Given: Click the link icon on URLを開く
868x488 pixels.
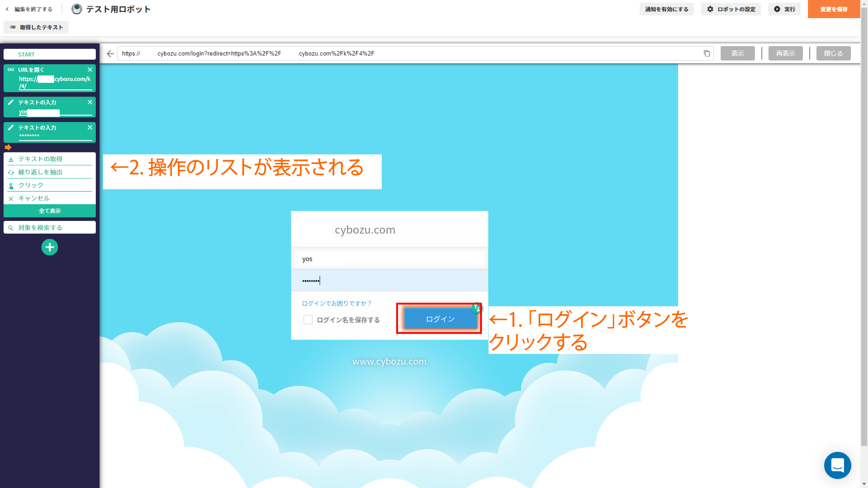Looking at the screenshot, I should click(11, 70).
